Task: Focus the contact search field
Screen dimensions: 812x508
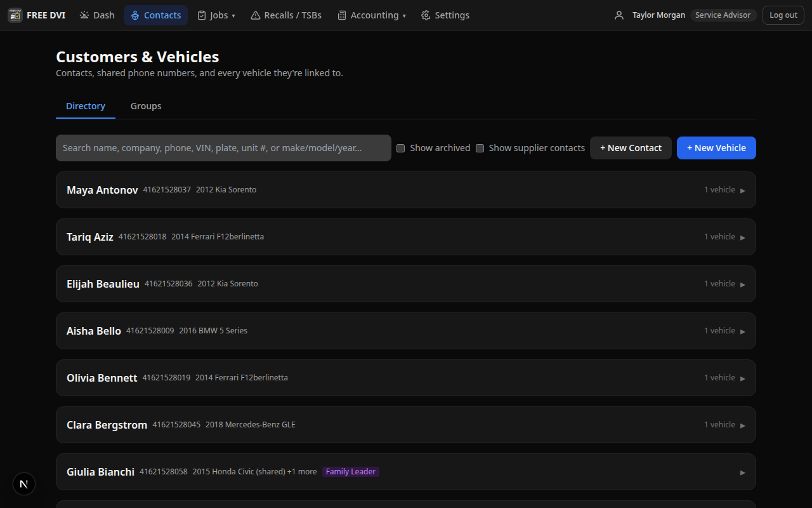Action: (x=223, y=148)
